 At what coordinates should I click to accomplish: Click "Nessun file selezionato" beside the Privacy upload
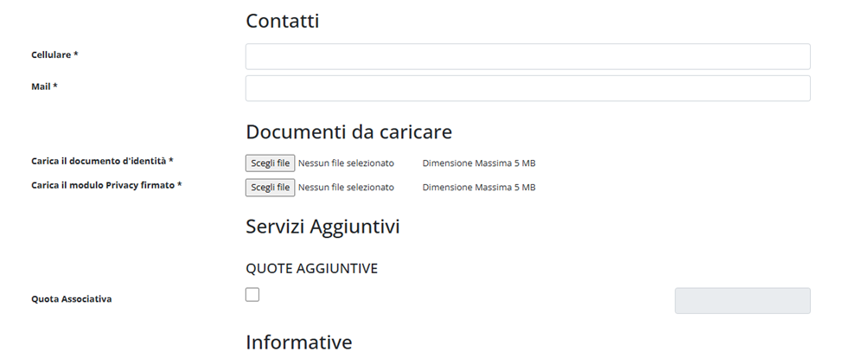click(x=346, y=187)
